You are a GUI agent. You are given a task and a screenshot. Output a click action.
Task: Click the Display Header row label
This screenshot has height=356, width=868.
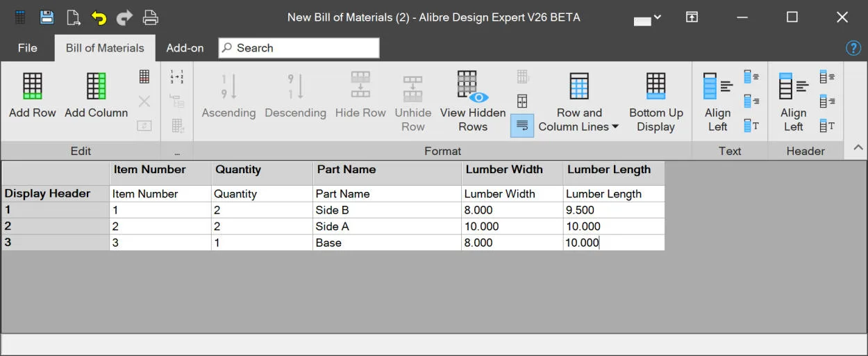point(55,193)
